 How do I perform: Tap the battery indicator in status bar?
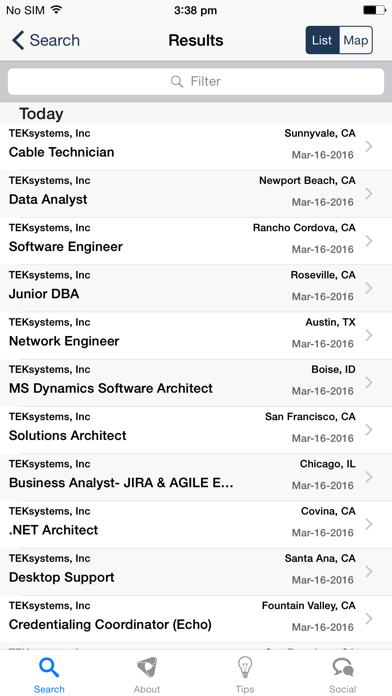pos(374,10)
